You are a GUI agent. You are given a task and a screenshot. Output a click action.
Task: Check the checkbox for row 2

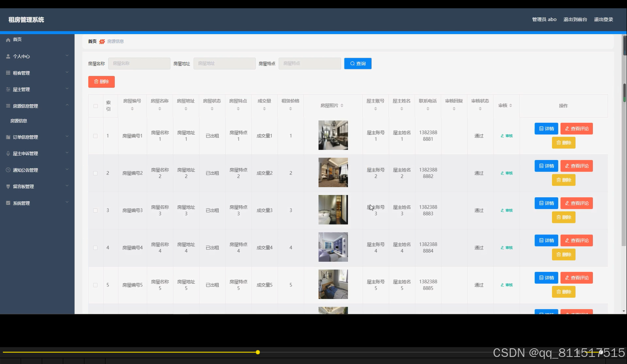point(96,173)
